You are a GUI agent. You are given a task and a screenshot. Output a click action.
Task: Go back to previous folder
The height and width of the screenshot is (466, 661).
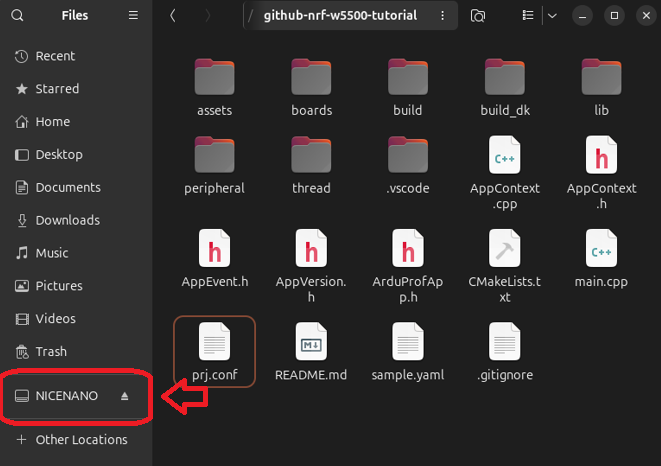172,16
